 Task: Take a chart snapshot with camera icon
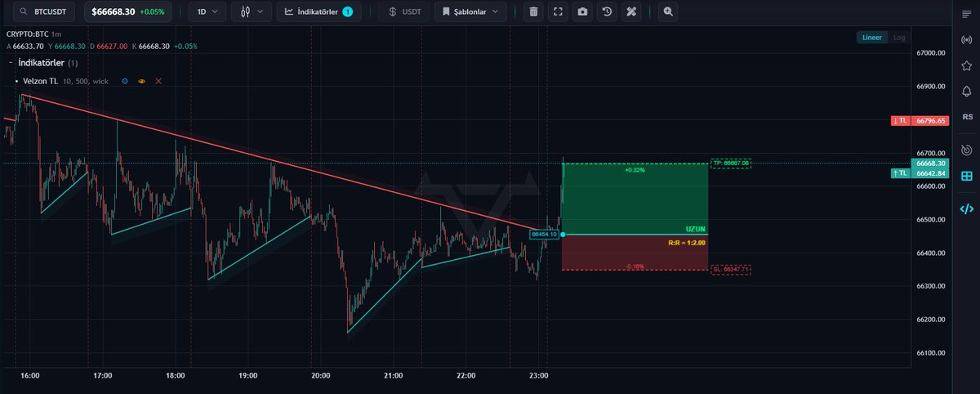point(582,12)
